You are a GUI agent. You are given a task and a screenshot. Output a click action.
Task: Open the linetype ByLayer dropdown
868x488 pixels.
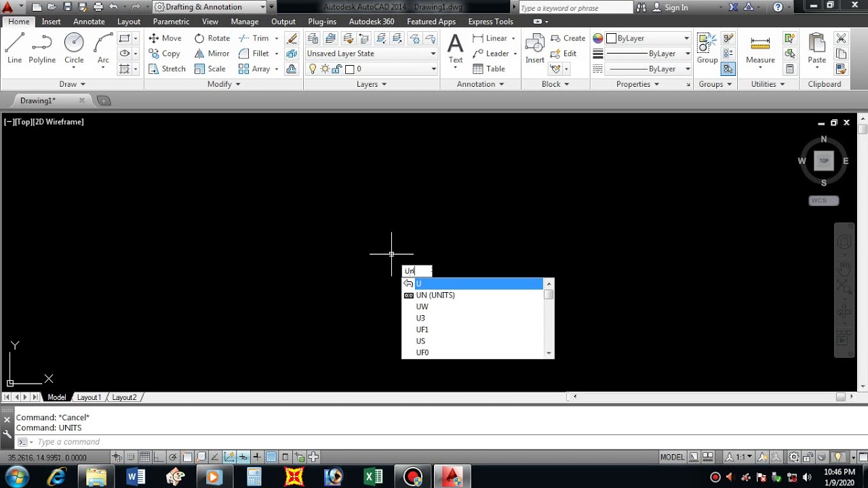click(x=648, y=68)
